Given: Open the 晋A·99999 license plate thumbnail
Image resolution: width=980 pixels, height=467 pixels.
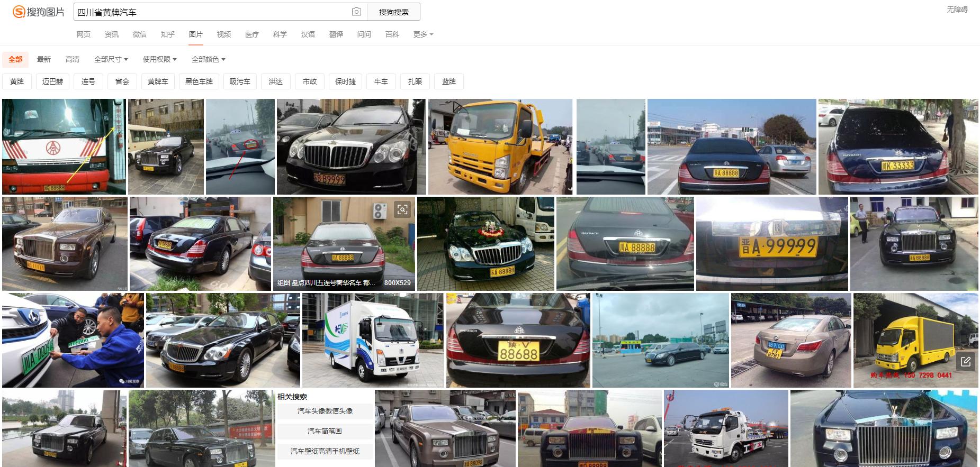Looking at the screenshot, I should pos(771,244).
